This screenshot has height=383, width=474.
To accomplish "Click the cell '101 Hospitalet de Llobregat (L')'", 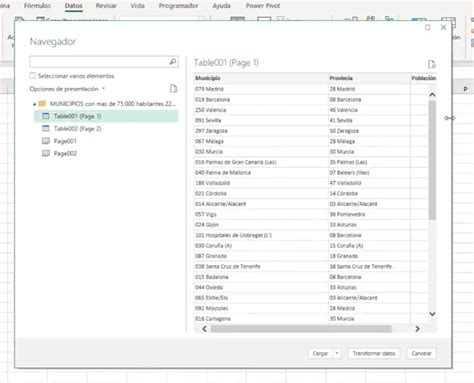I will coord(261,235).
